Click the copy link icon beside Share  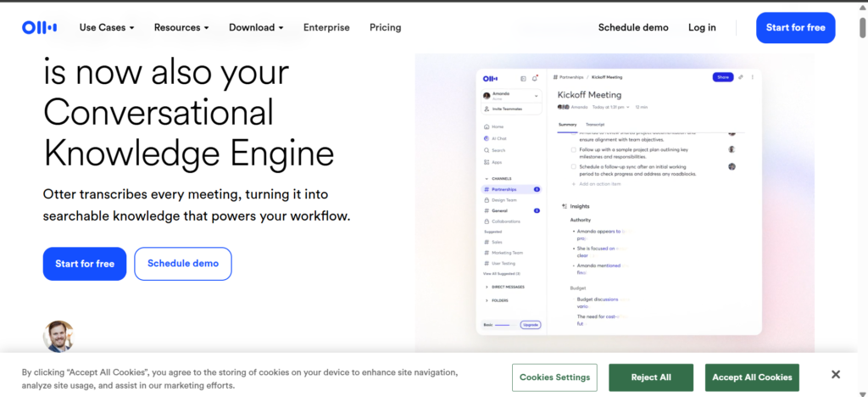[x=741, y=77]
